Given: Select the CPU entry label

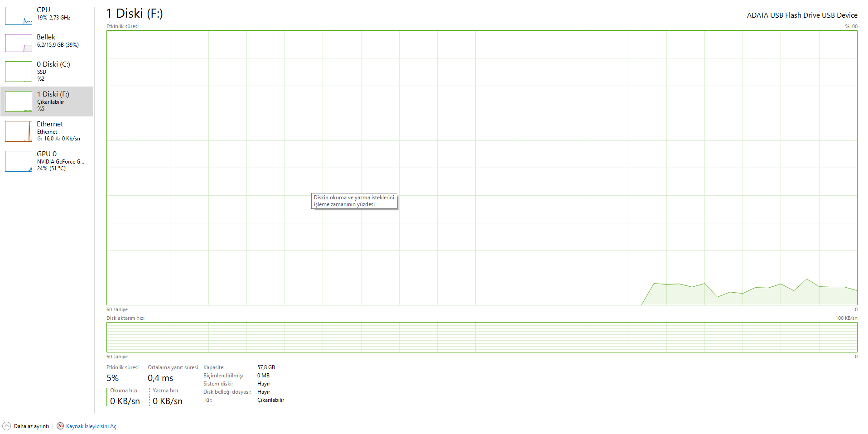Looking at the screenshot, I should tap(43, 10).
